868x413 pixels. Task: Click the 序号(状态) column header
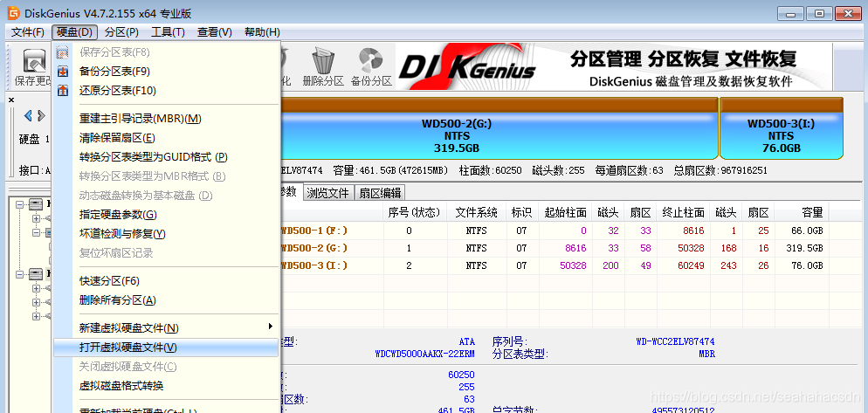click(415, 212)
